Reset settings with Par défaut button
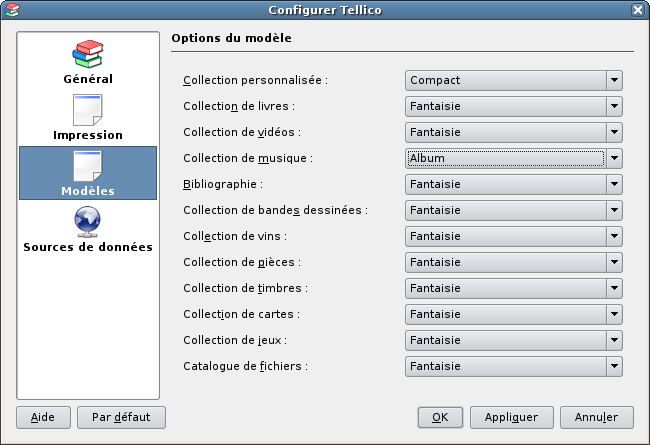Viewport: 650px width, 445px height. [121, 417]
